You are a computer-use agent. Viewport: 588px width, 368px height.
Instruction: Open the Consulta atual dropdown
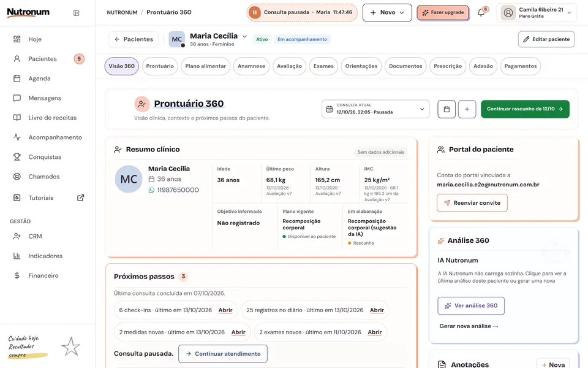tap(375, 109)
